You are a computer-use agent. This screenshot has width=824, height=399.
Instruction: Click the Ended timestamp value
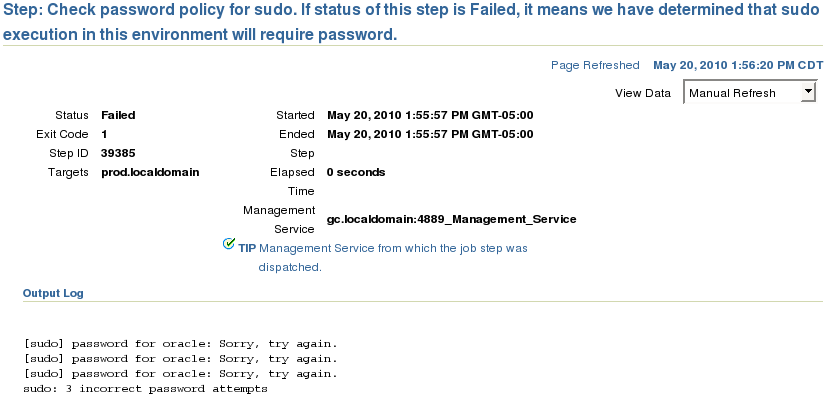click(430, 134)
